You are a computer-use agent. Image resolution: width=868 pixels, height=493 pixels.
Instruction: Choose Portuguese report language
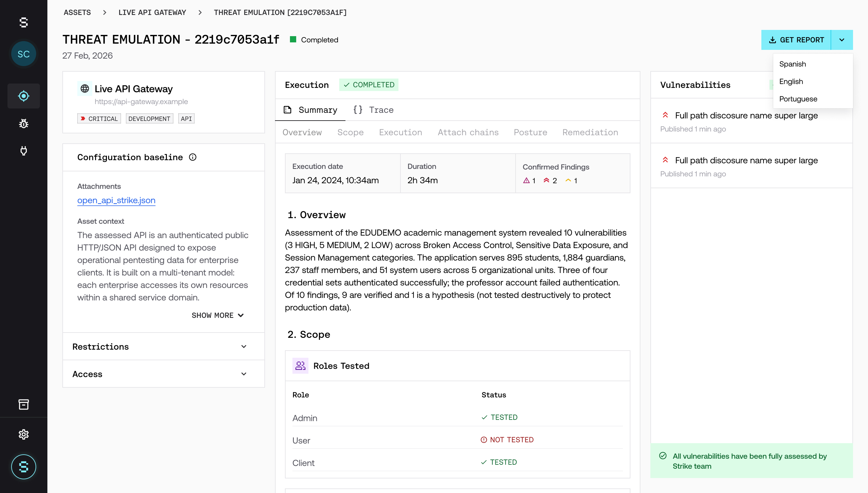[x=798, y=99]
